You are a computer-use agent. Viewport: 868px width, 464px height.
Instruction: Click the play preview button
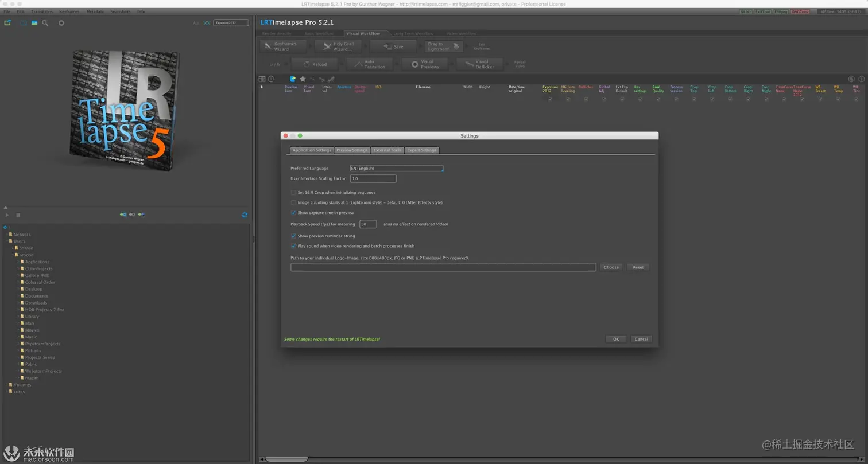point(7,215)
